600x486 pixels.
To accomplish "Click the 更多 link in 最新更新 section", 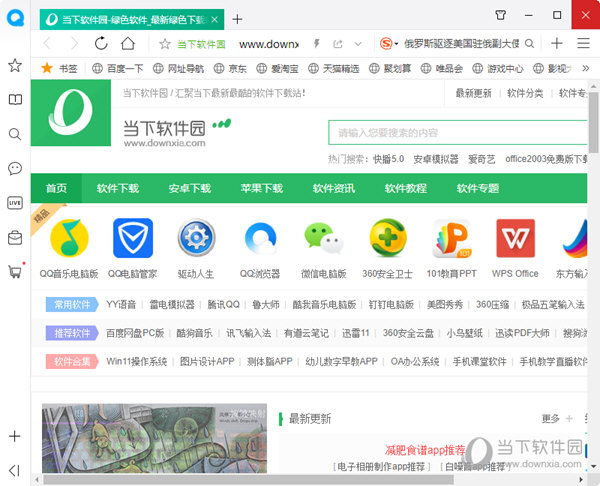I will 551,419.
